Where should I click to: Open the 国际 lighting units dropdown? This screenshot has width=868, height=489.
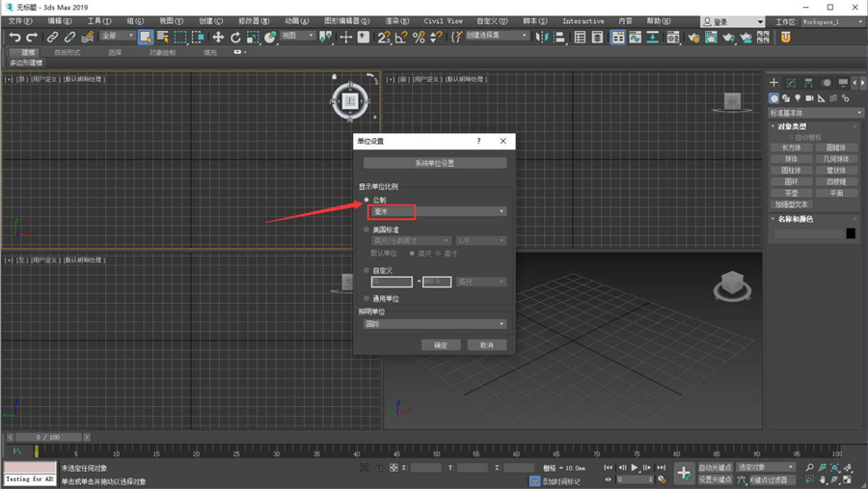point(435,324)
